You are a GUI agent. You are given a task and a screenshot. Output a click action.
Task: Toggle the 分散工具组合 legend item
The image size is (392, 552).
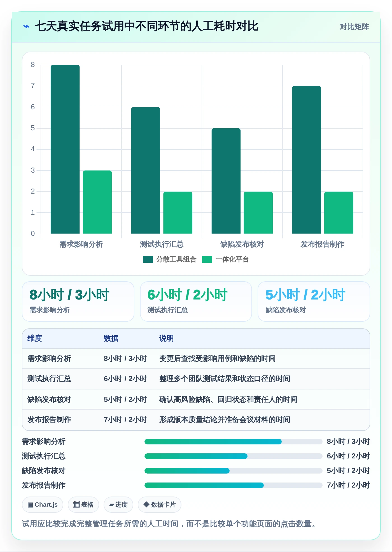tap(169, 259)
